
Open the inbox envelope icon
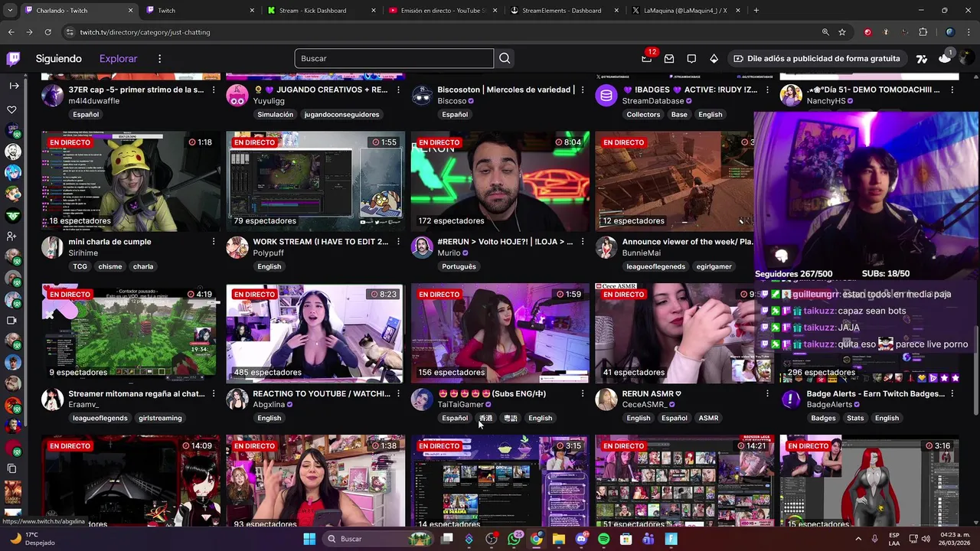[x=669, y=58]
